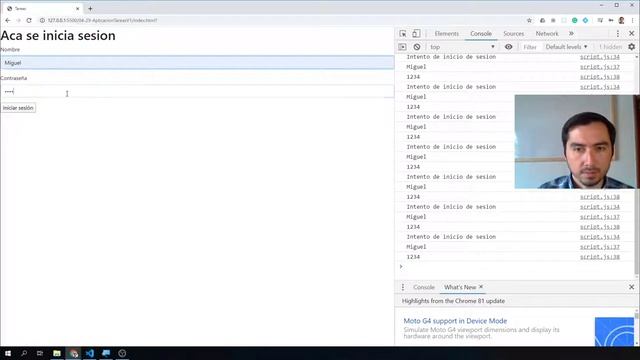
Task: Open the green circle extension icon
Action: click(x=574, y=20)
